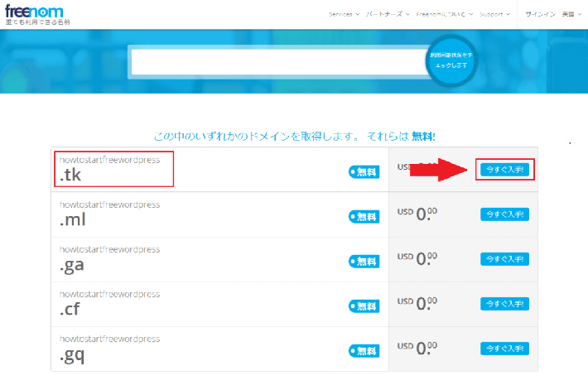Select the howtostartfreewordpress .gq domain name

pyautogui.click(x=110, y=349)
